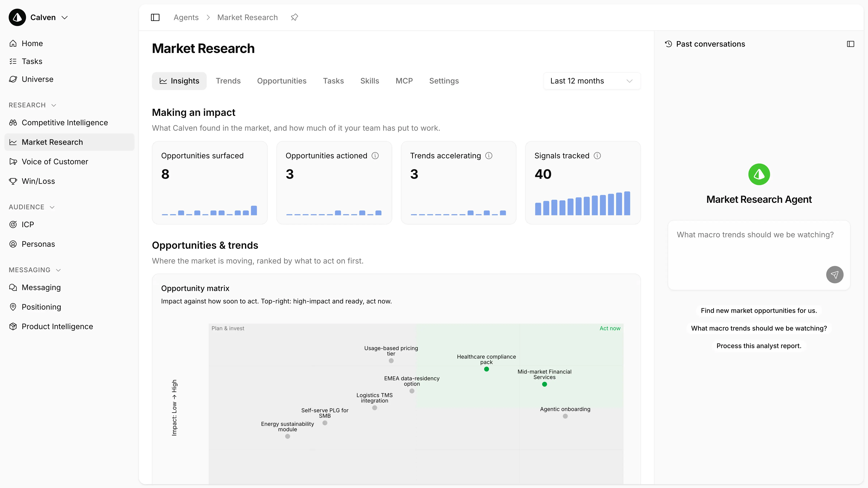Open Voice of Customer agent

point(69,162)
